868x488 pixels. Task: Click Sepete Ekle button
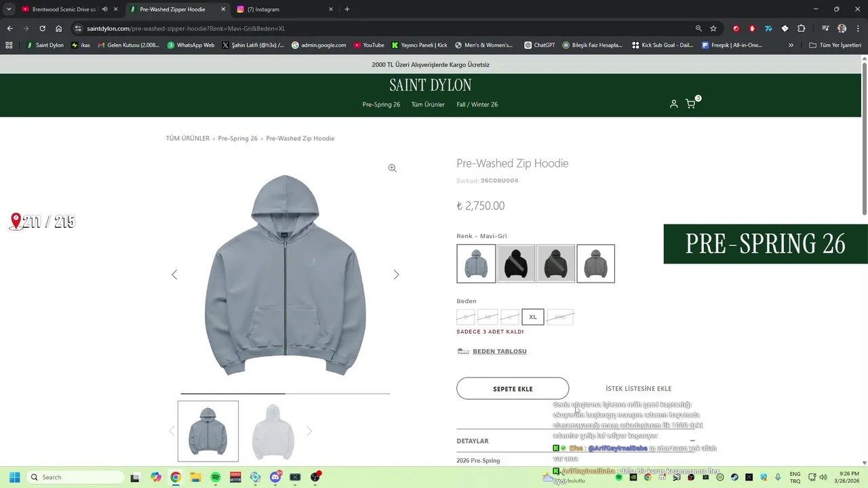(513, 389)
